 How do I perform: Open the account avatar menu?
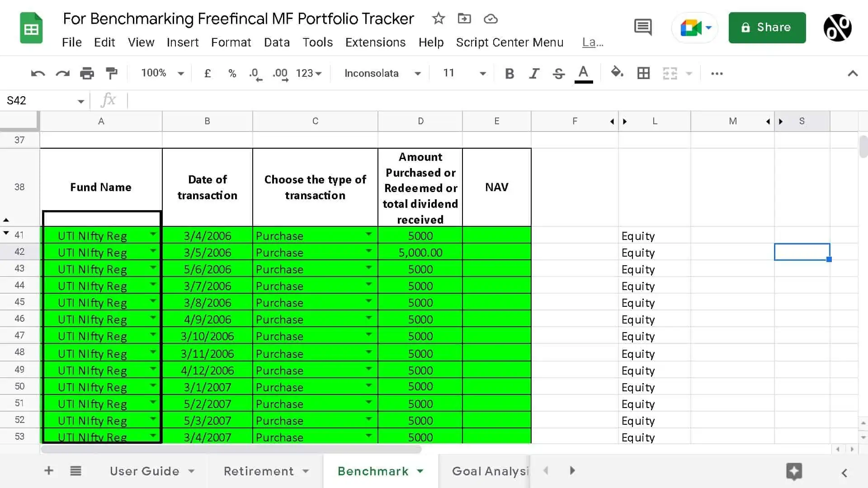837,28
